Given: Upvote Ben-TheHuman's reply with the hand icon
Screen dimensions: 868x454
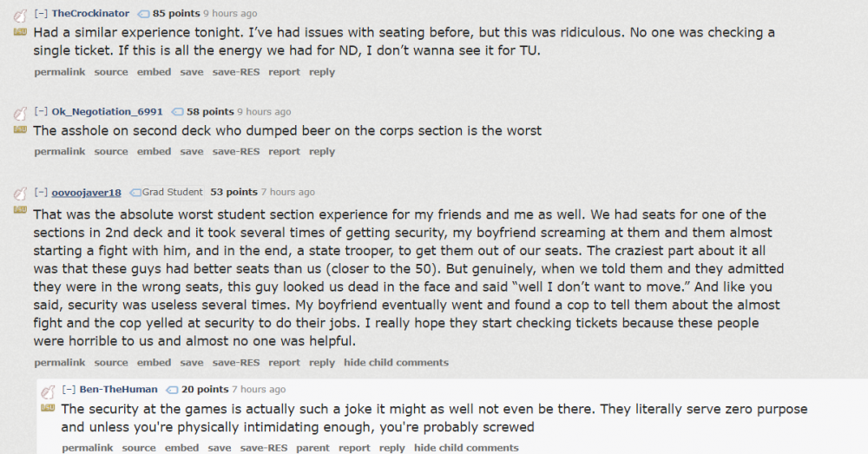Looking at the screenshot, I should coord(49,391).
